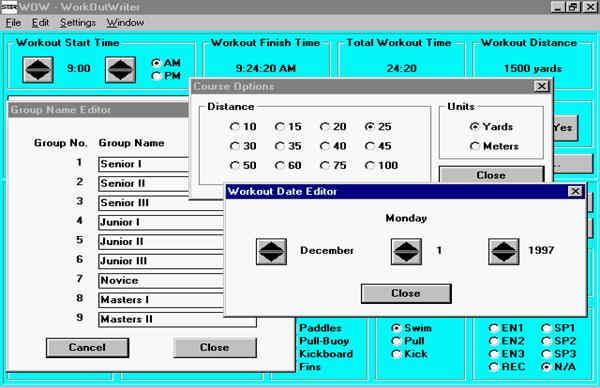Edit group 7 name Novice

[x=161, y=280]
